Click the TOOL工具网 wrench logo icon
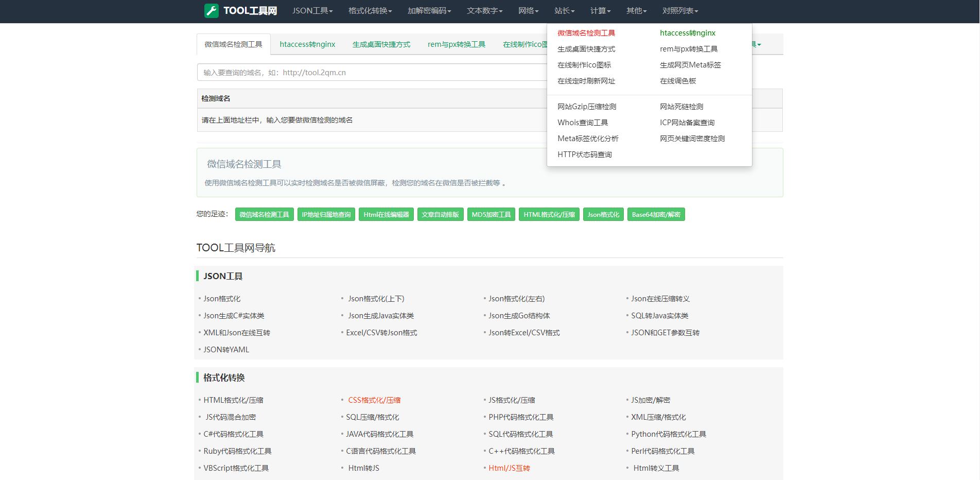The height and width of the screenshot is (480, 980). 211,10
